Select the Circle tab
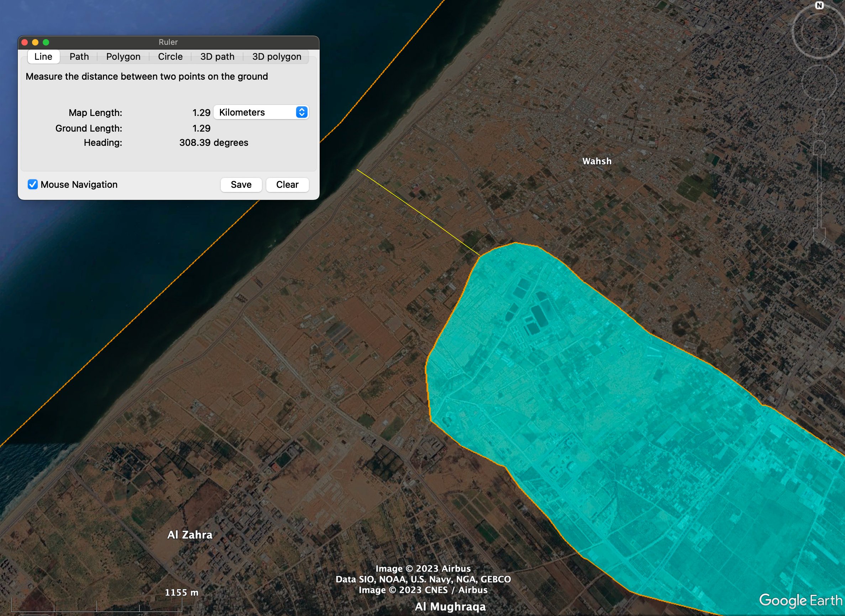This screenshot has height=616, width=845. tap(170, 57)
